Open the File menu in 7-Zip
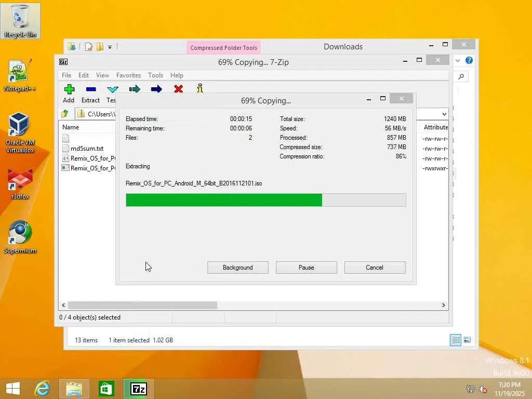The width and height of the screenshot is (532, 399). pos(66,75)
